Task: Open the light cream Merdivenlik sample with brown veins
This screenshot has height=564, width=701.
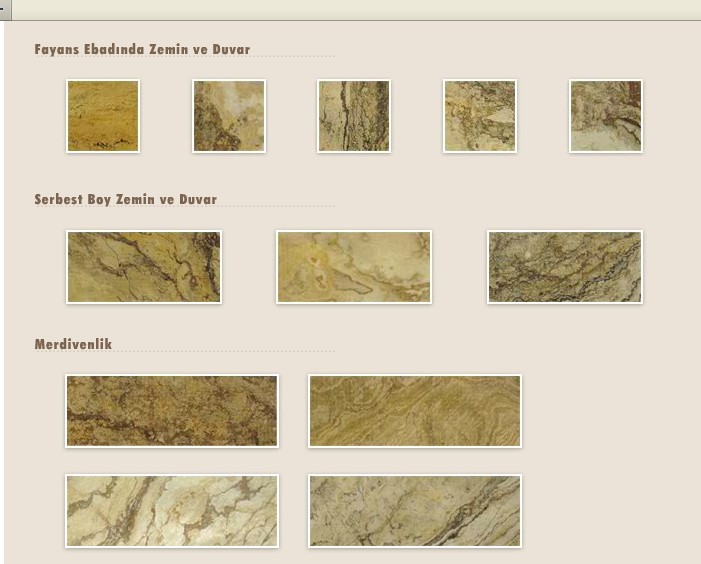Action: 172,511
